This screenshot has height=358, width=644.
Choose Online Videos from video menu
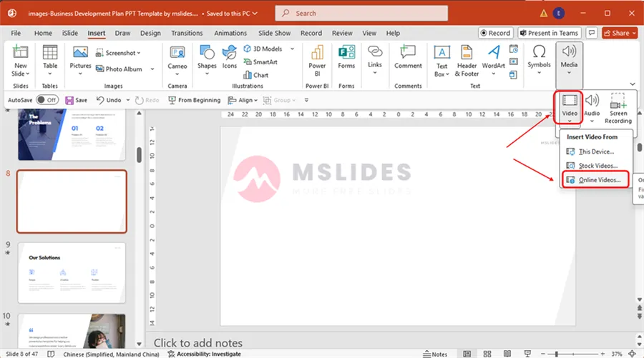pos(597,179)
